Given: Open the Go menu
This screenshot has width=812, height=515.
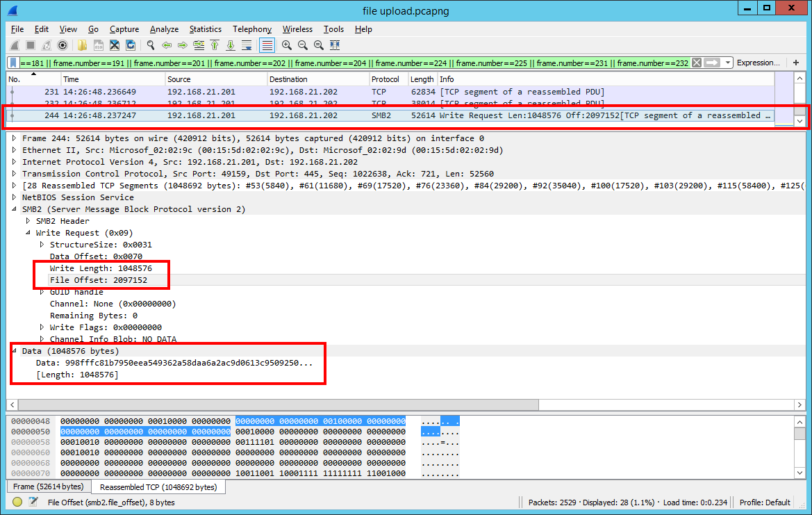Looking at the screenshot, I should [93, 29].
